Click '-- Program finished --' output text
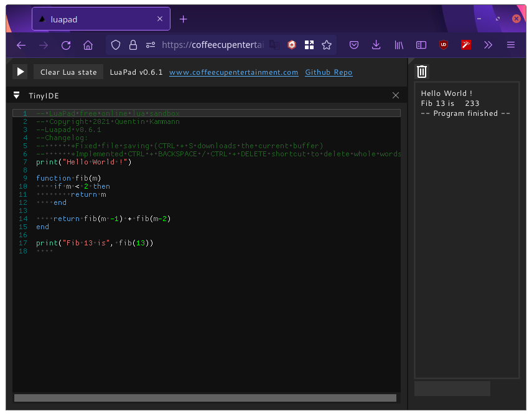The width and height of the screenshot is (532, 416). click(x=465, y=113)
